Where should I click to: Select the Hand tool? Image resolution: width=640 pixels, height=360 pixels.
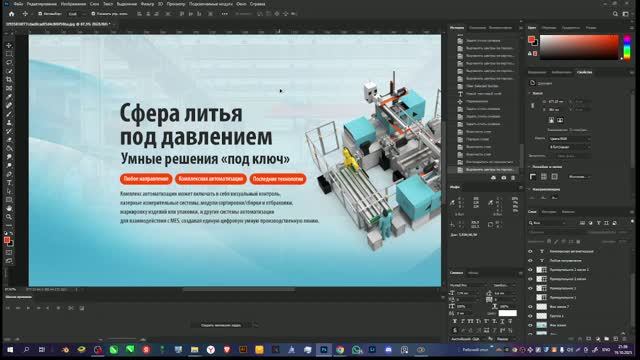point(9,208)
